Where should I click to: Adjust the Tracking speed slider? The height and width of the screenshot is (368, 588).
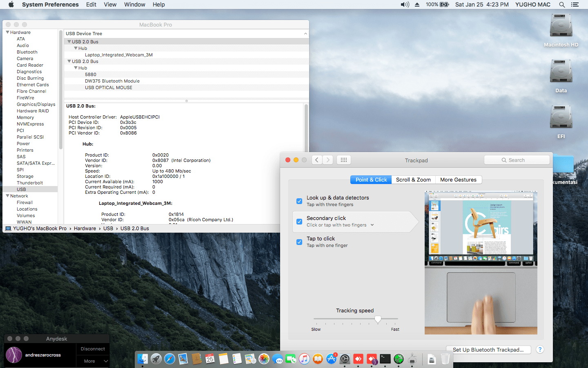378,319
